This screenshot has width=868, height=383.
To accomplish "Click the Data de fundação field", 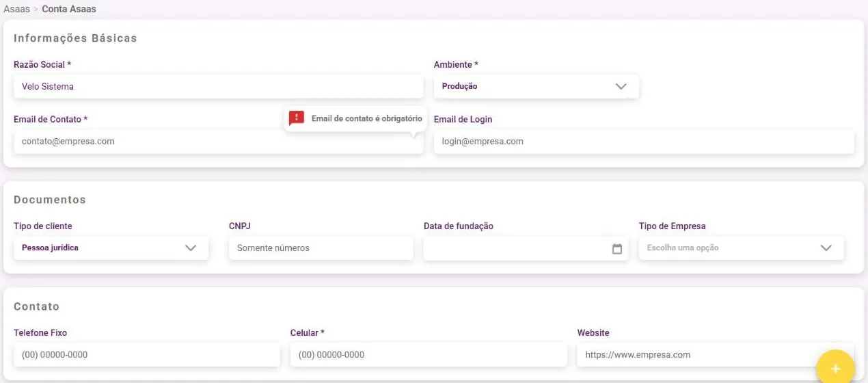I will [x=526, y=248].
